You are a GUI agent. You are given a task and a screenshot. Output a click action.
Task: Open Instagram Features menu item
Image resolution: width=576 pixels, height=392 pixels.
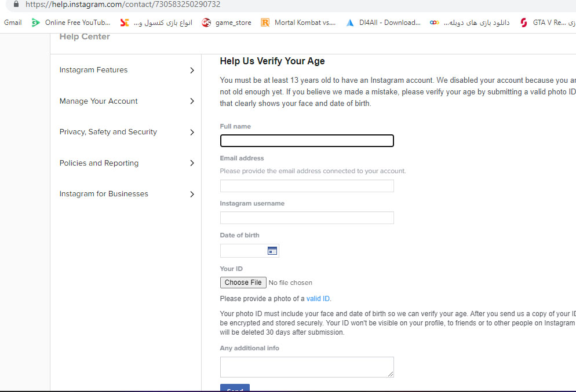93,69
